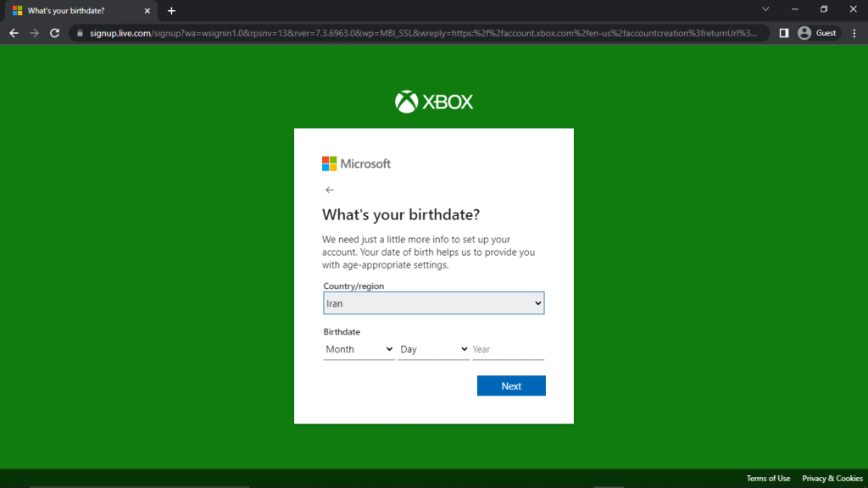Viewport: 868px width, 488px height.
Task: Click the Next button
Action: pyautogui.click(x=511, y=385)
